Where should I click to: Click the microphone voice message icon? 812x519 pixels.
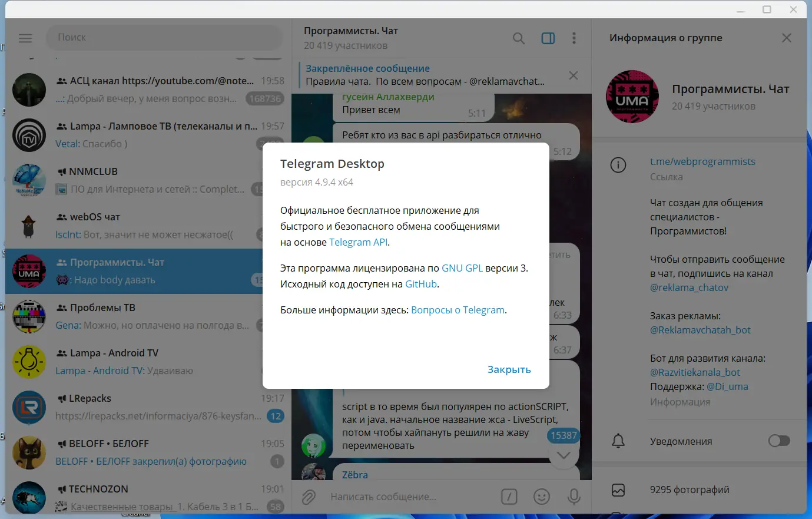[574, 497]
